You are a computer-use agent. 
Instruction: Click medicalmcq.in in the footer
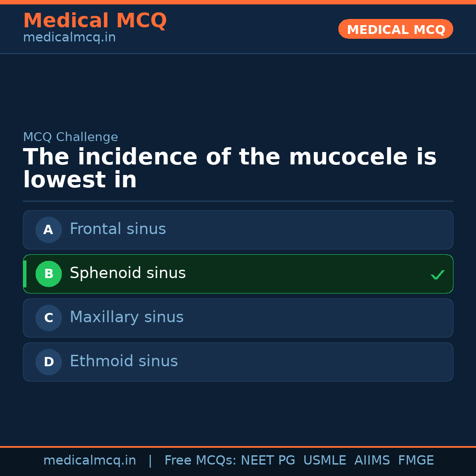point(90,460)
